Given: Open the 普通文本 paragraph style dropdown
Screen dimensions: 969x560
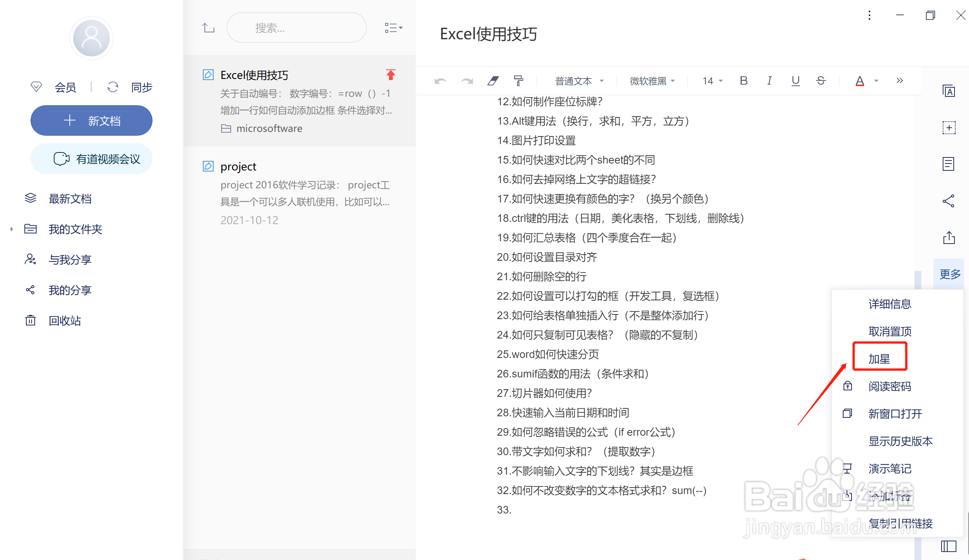Looking at the screenshot, I should tap(580, 81).
